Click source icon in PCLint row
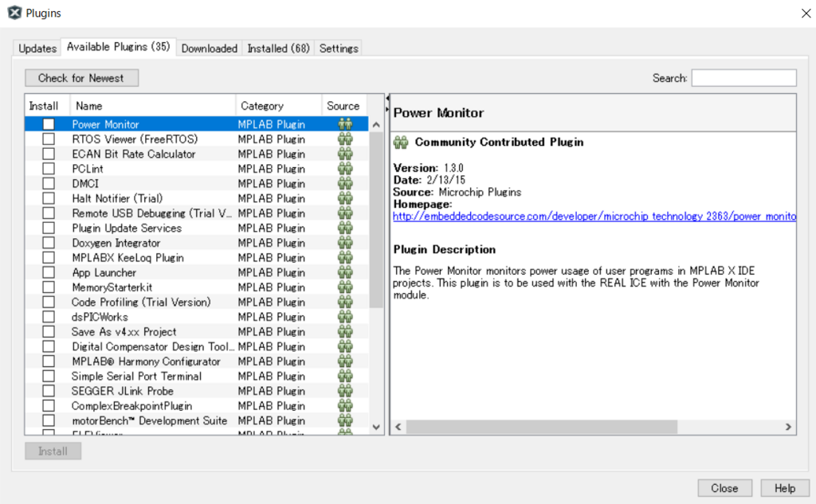The width and height of the screenshot is (816, 504). click(x=345, y=169)
